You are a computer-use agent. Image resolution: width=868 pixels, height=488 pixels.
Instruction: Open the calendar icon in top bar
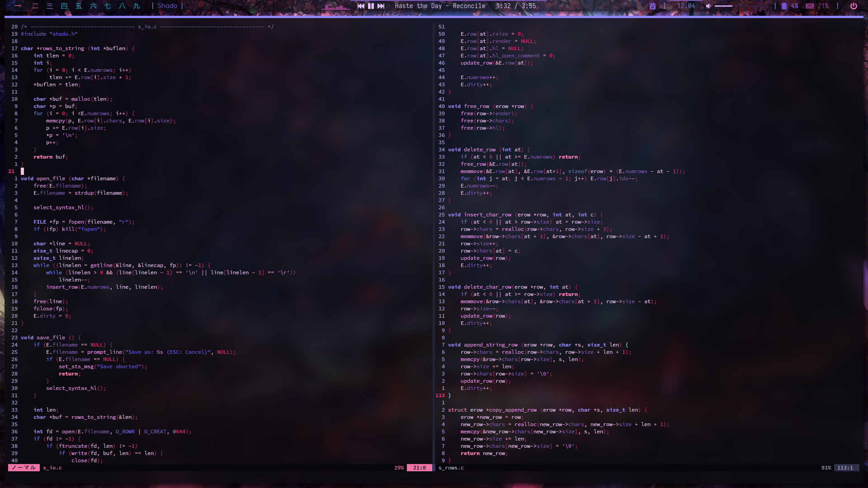point(652,6)
